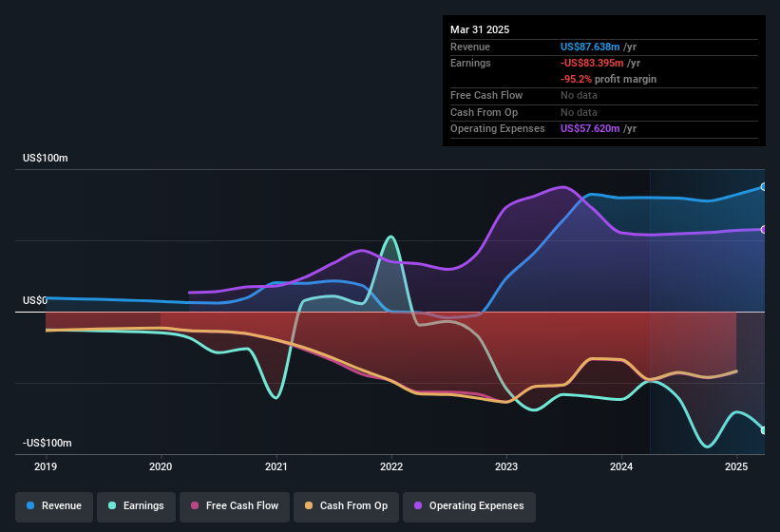This screenshot has height=532, width=780.
Task: Click the Operating Expenses label in tooltip
Action: (498, 129)
